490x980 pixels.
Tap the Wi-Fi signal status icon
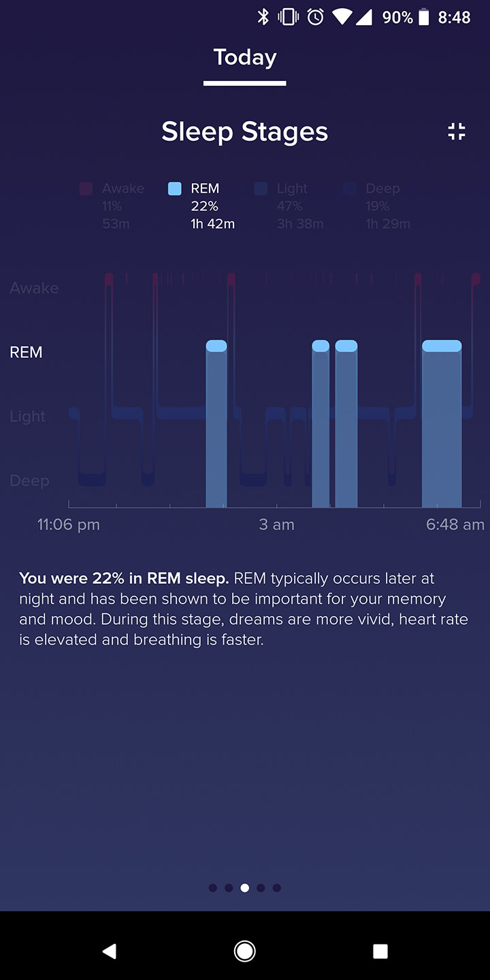pos(342,17)
